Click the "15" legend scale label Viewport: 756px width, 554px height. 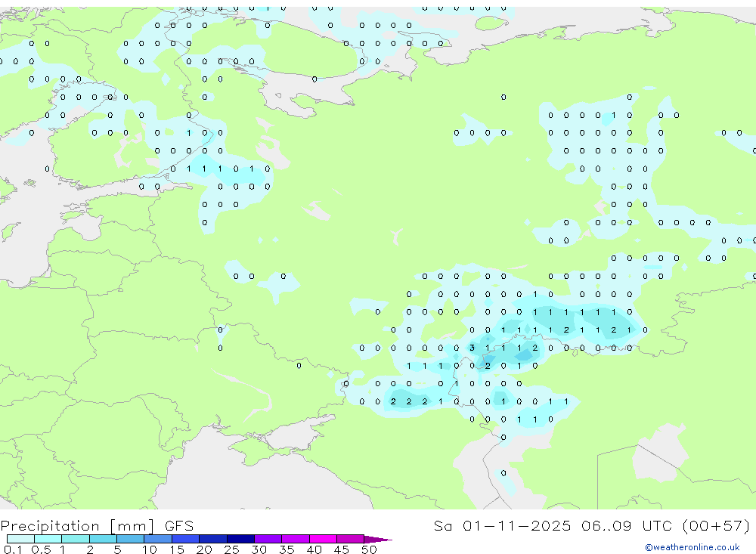pyautogui.click(x=177, y=549)
